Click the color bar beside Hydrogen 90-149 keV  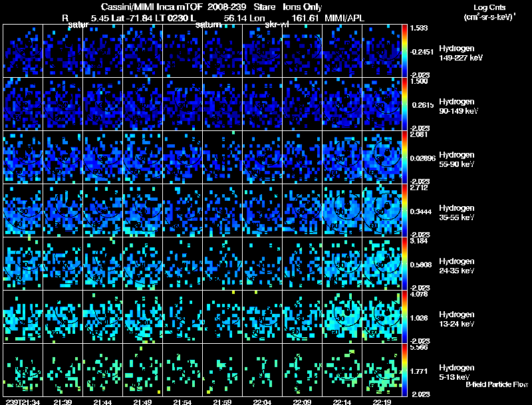[404, 104]
